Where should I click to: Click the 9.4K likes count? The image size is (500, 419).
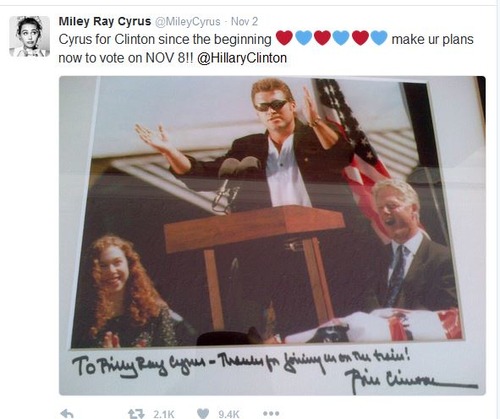tap(229, 414)
